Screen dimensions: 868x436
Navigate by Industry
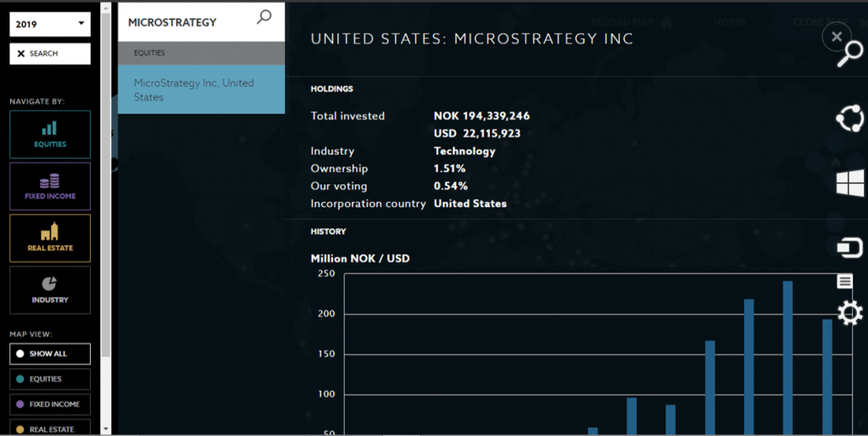click(50, 290)
